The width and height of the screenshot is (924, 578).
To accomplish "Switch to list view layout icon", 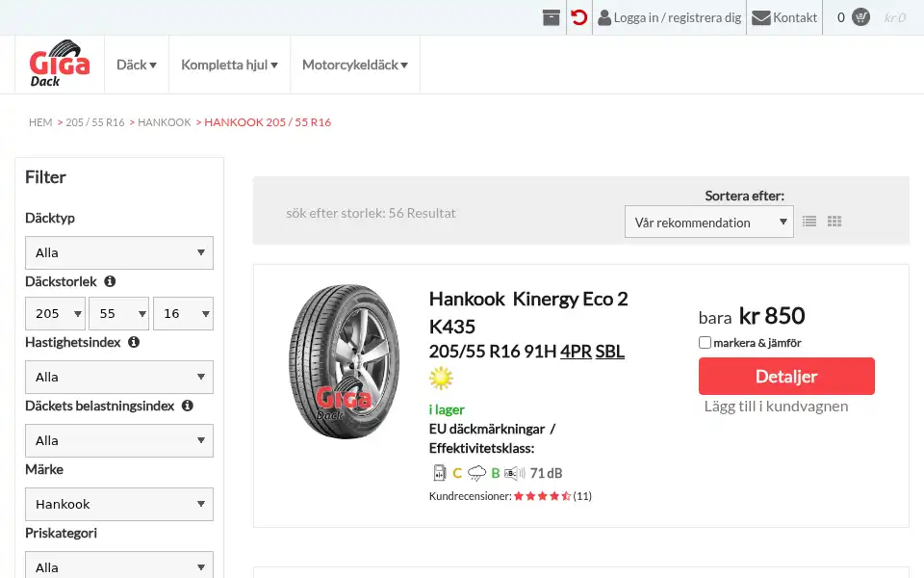I will [x=809, y=222].
